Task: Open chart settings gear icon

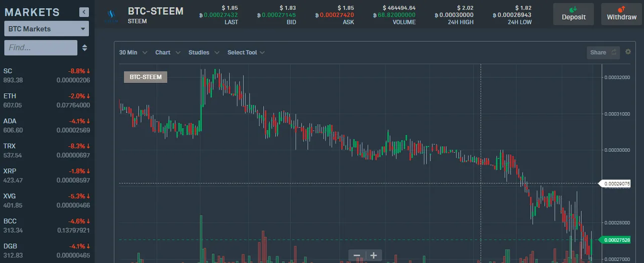Action: click(x=628, y=52)
